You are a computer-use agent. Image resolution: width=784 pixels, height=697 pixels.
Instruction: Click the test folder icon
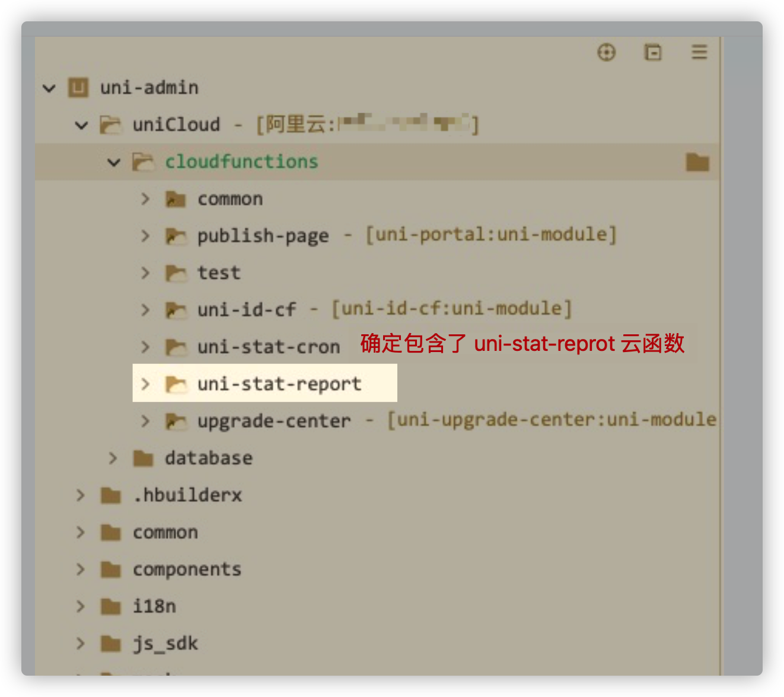[x=176, y=273]
